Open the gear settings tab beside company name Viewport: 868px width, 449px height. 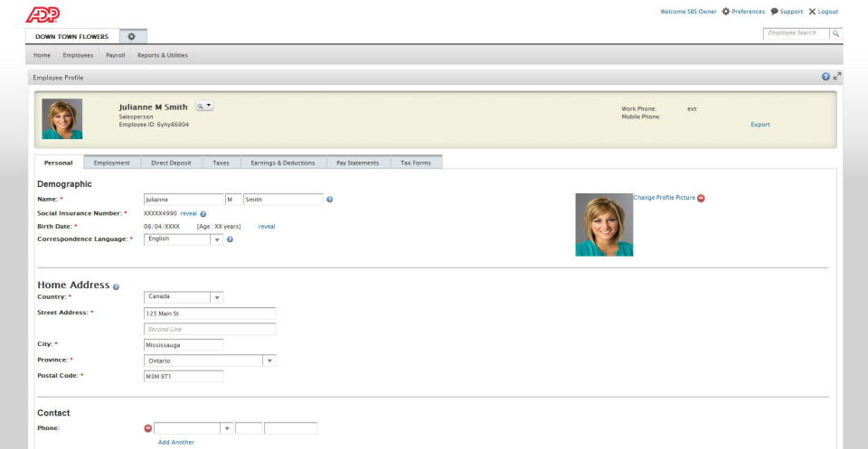(131, 36)
